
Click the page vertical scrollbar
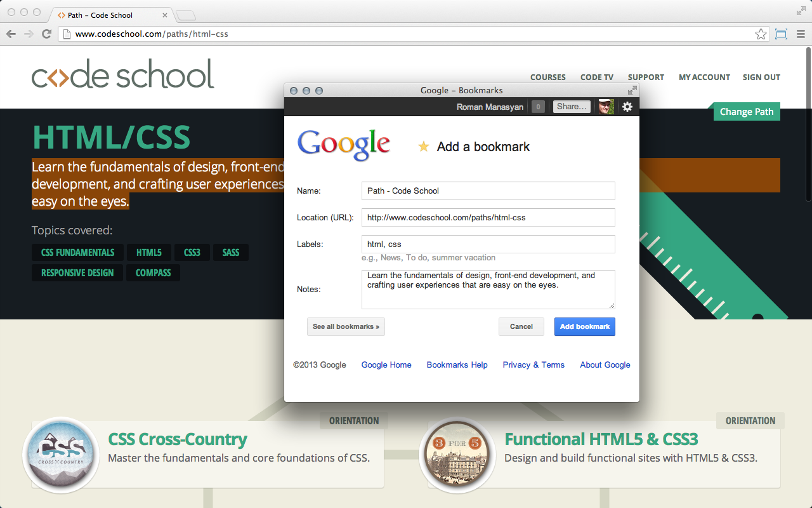(x=808, y=124)
